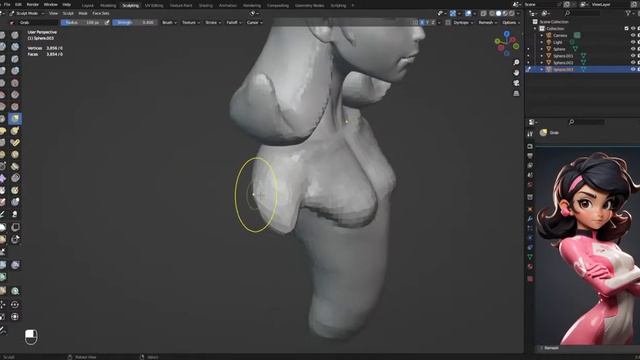Screen dimensions: 640x360
Task: Select the Cloth Filter tool
Action: click(15, 264)
